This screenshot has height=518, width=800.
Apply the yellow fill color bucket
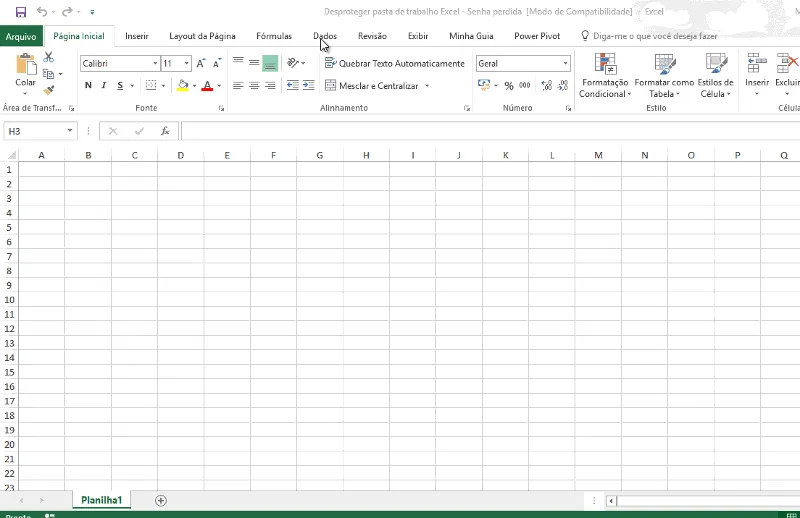[183, 85]
